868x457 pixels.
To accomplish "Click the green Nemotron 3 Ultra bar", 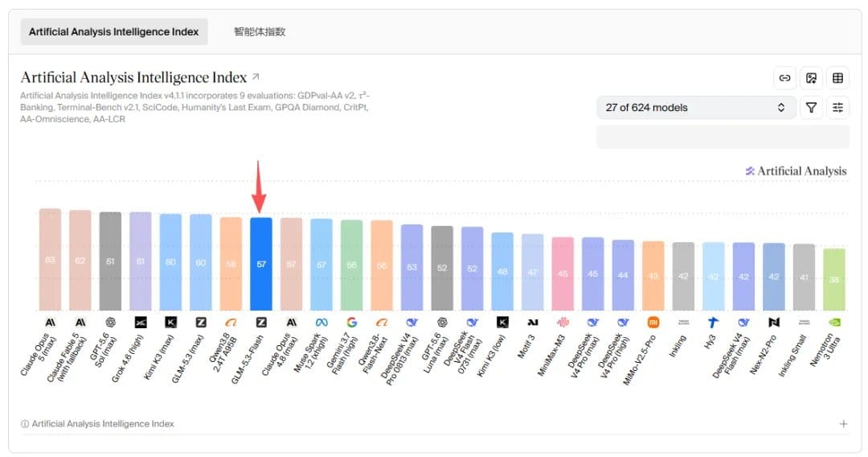I will click(834, 279).
